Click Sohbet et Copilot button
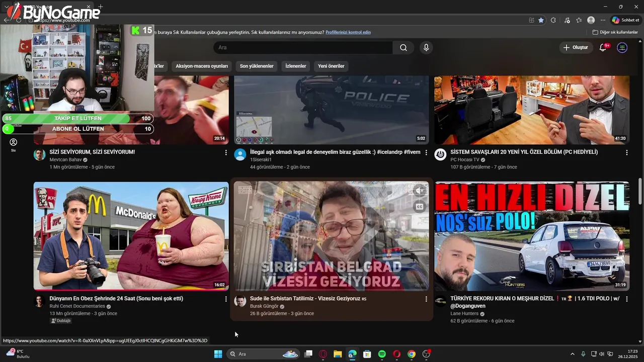 [x=625, y=20]
